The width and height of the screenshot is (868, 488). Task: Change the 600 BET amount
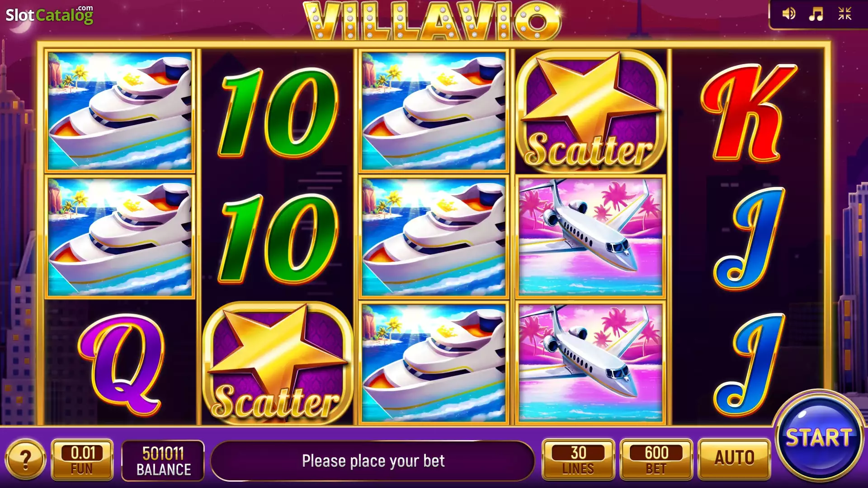(656, 459)
